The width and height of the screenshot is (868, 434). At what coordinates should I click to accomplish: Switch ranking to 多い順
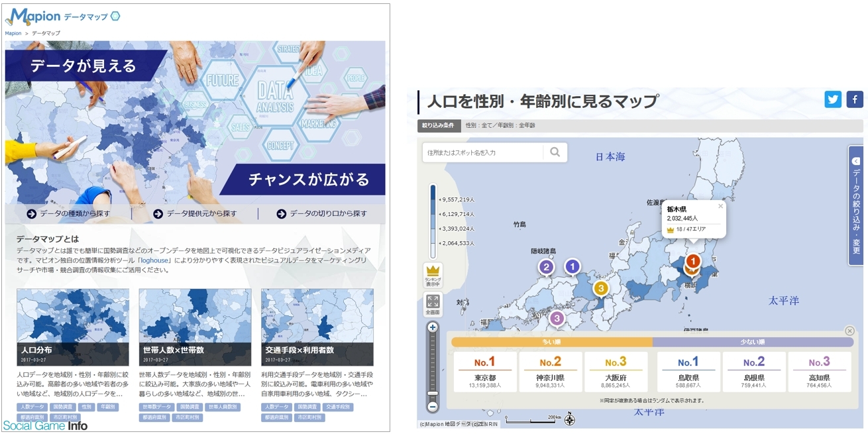click(x=552, y=342)
